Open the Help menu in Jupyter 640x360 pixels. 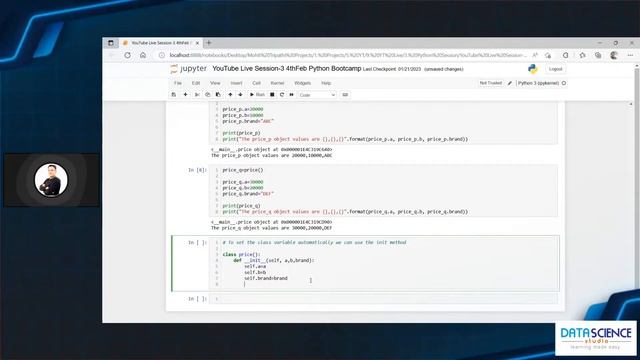pos(326,83)
